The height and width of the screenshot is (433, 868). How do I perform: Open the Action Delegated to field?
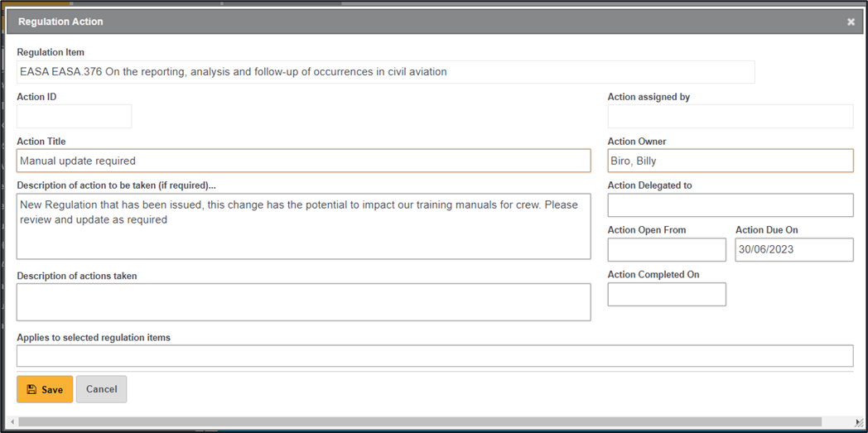coord(730,205)
